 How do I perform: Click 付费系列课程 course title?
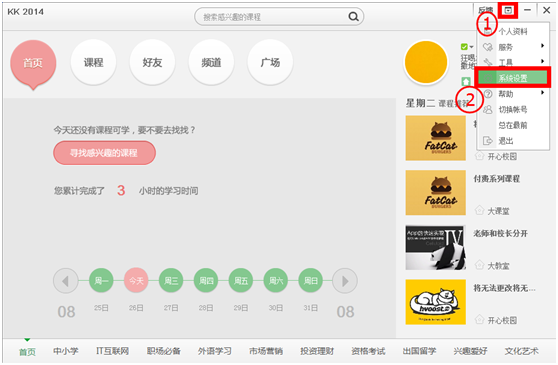click(x=496, y=179)
